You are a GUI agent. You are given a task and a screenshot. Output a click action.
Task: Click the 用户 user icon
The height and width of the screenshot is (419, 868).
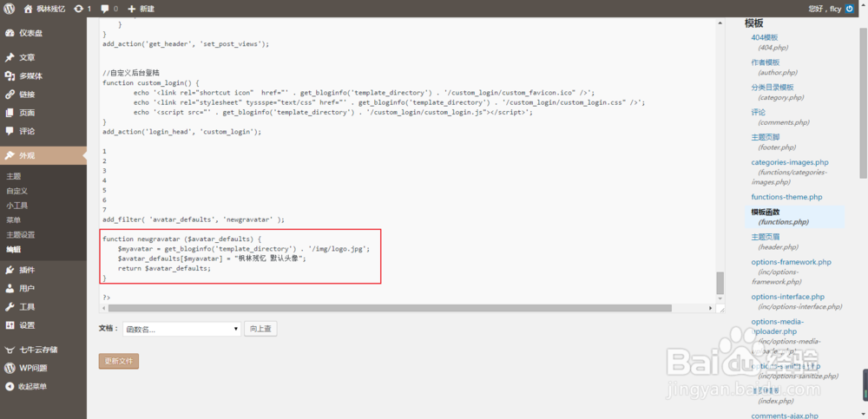10,288
